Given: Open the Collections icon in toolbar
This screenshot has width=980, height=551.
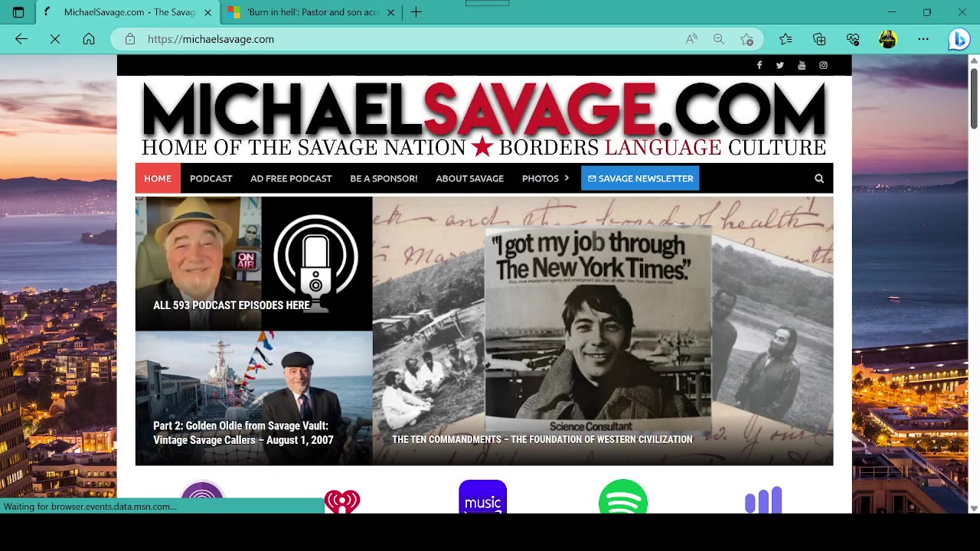Looking at the screenshot, I should tap(819, 39).
